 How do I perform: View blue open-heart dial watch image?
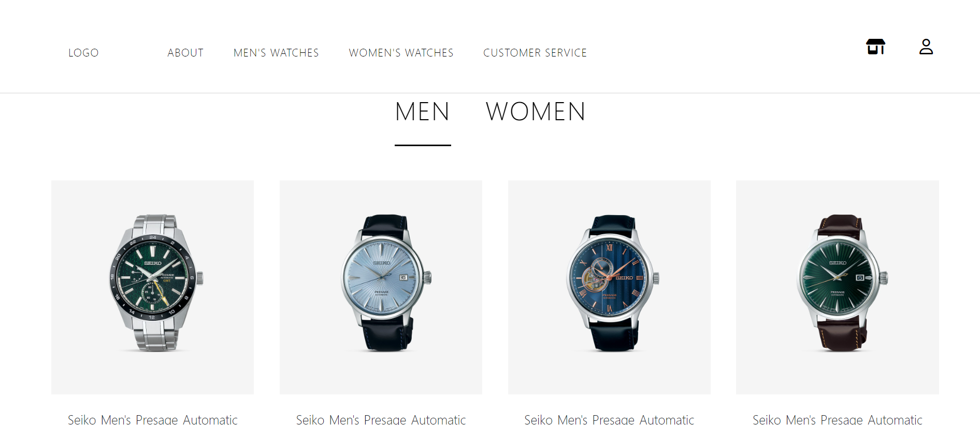(613, 283)
